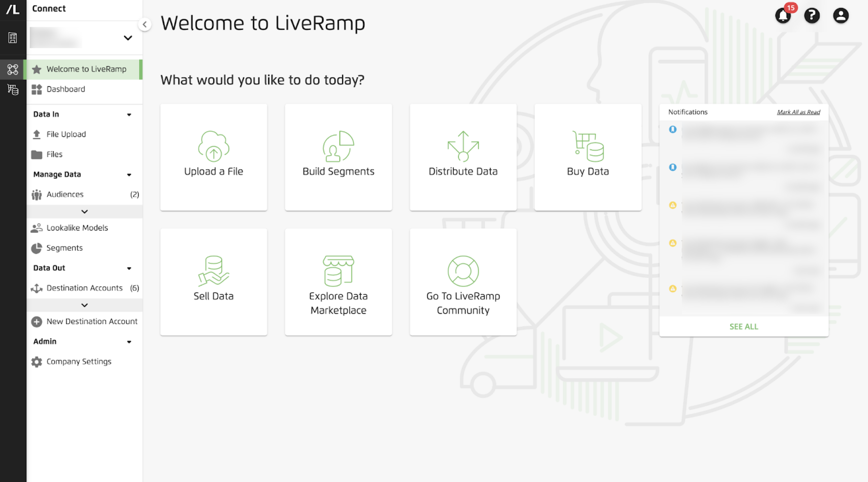Click the Destination Accounts count (6)
This screenshot has width=868, height=482.
click(134, 288)
